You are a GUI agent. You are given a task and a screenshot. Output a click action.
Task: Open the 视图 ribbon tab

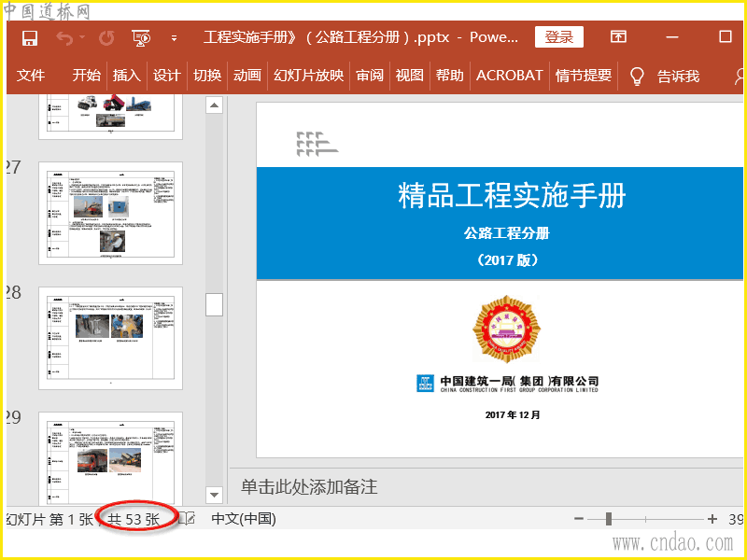coord(410,76)
